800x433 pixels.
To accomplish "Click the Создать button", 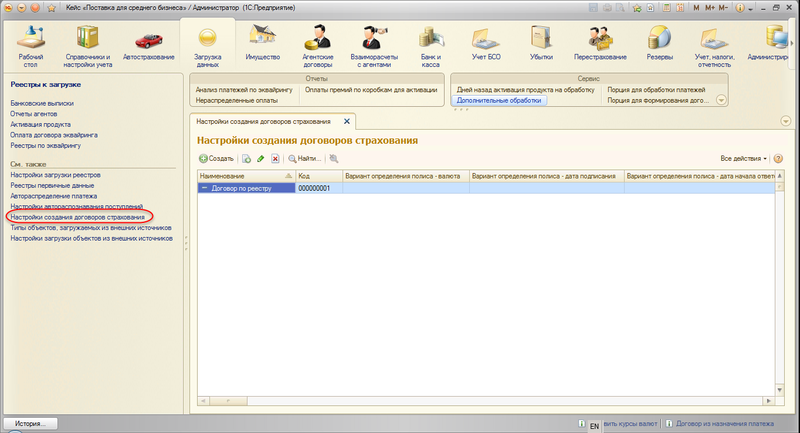I will [216, 158].
